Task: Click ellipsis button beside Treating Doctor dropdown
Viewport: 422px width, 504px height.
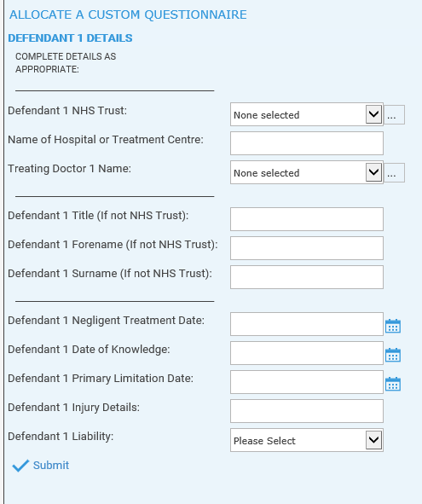Action: coord(395,172)
